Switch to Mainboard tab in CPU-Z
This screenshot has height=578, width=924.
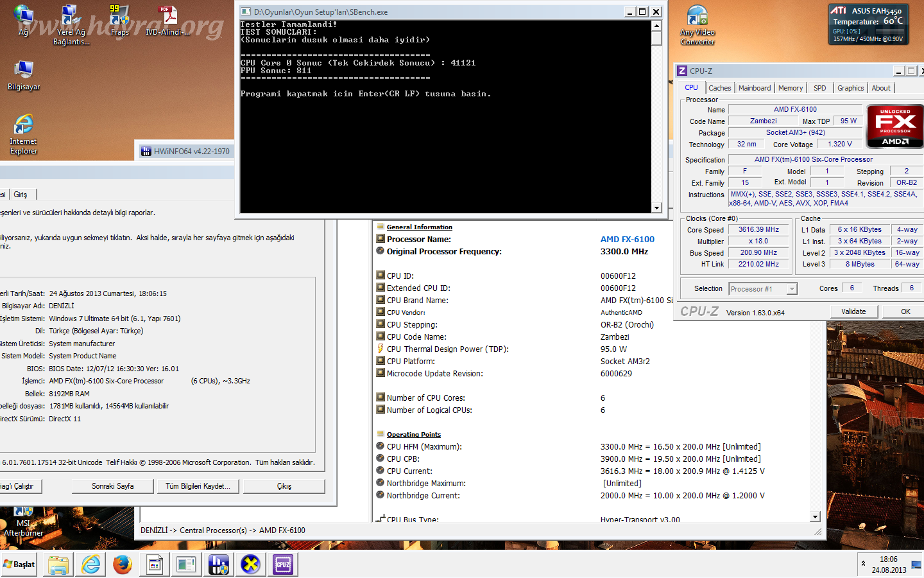tap(755, 88)
